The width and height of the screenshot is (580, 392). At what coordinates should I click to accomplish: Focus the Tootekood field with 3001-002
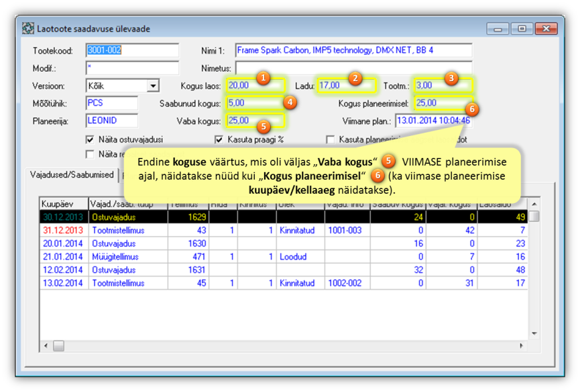132,50
